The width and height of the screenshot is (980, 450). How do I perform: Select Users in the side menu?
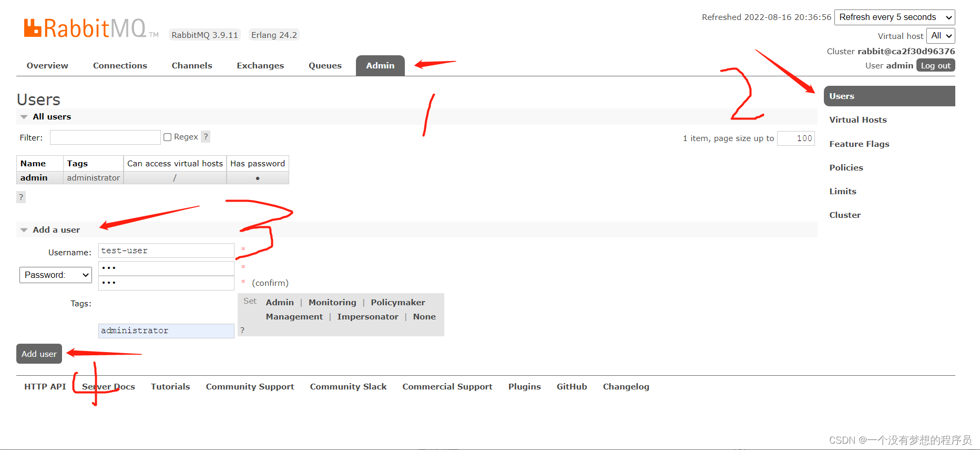889,96
